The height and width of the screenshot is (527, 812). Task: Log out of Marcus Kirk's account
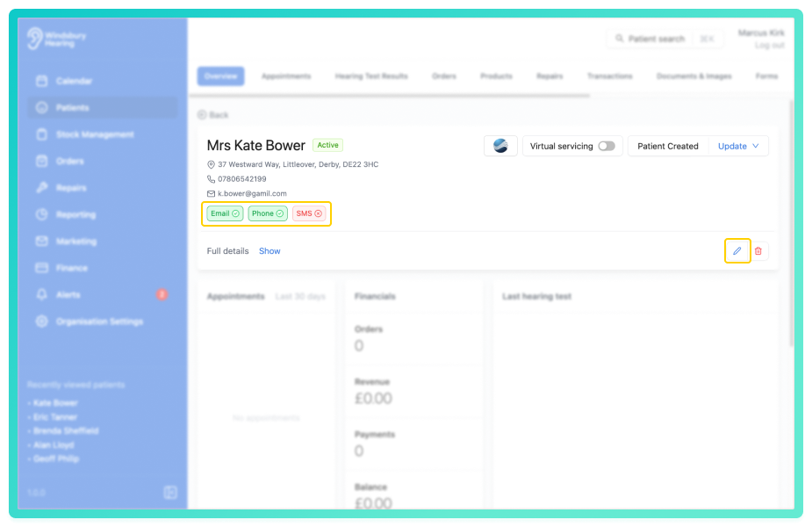pyautogui.click(x=769, y=46)
